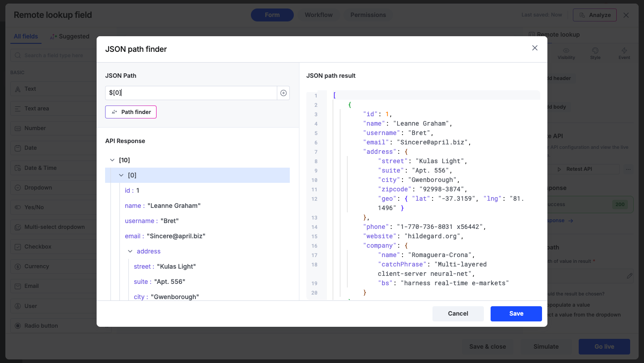Open the Style settings icon
This screenshot has height=363, width=644.
(x=595, y=51)
